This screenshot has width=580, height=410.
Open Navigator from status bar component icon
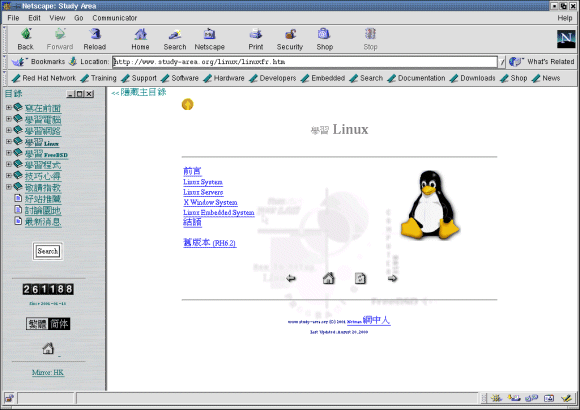click(496, 398)
